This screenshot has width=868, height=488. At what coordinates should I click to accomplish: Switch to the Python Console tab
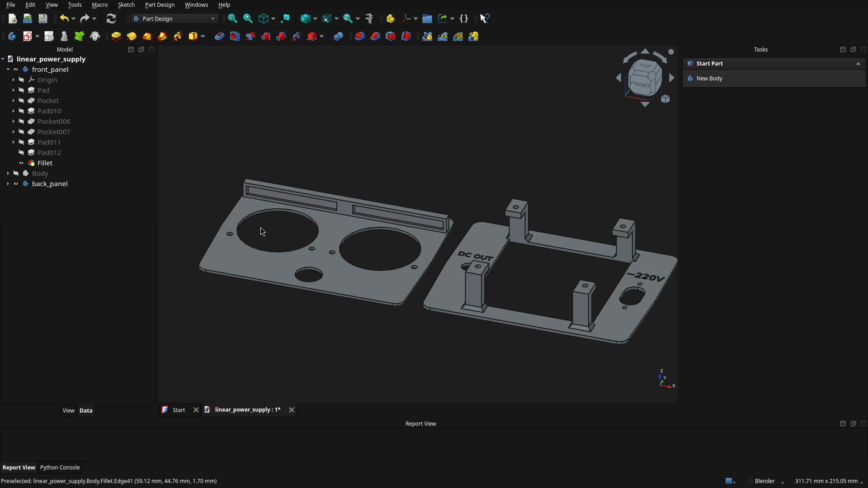click(x=60, y=468)
